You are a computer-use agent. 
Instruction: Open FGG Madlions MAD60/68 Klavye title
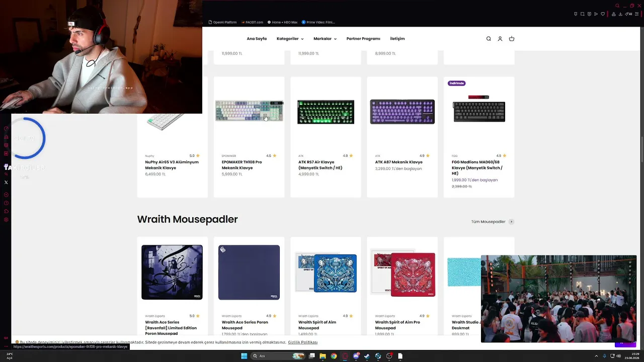click(x=477, y=168)
